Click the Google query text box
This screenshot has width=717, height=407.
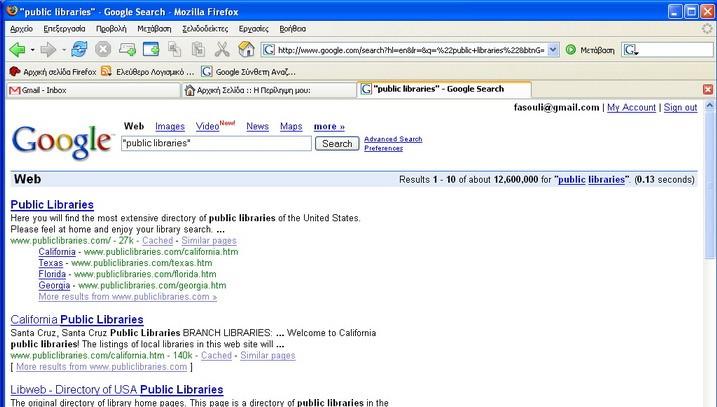[216, 143]
